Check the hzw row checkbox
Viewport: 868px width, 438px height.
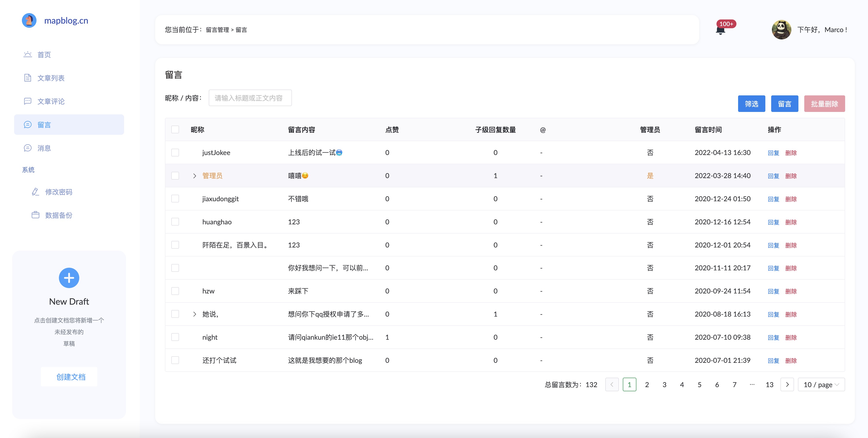tap(175, 291)
